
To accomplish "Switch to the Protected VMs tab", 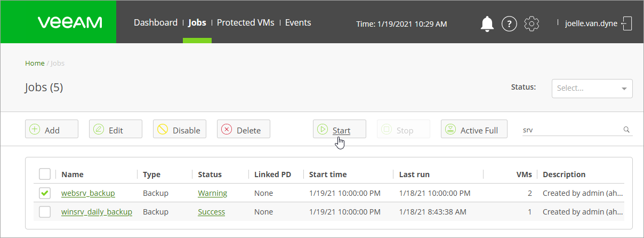I will [x=245, y=22].
